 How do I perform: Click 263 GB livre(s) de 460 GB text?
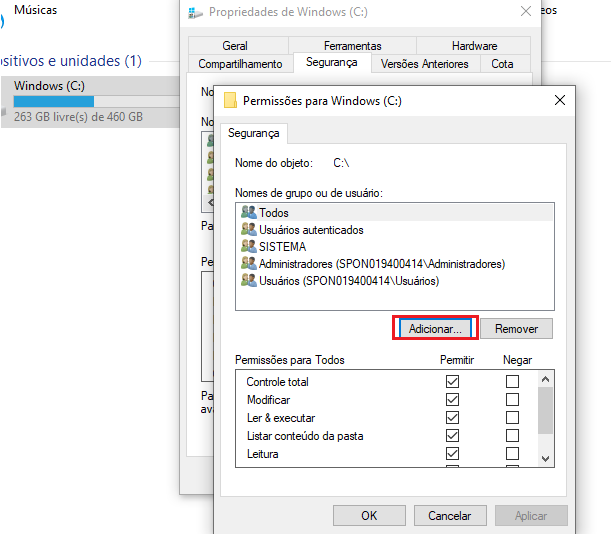coord(78,117)
